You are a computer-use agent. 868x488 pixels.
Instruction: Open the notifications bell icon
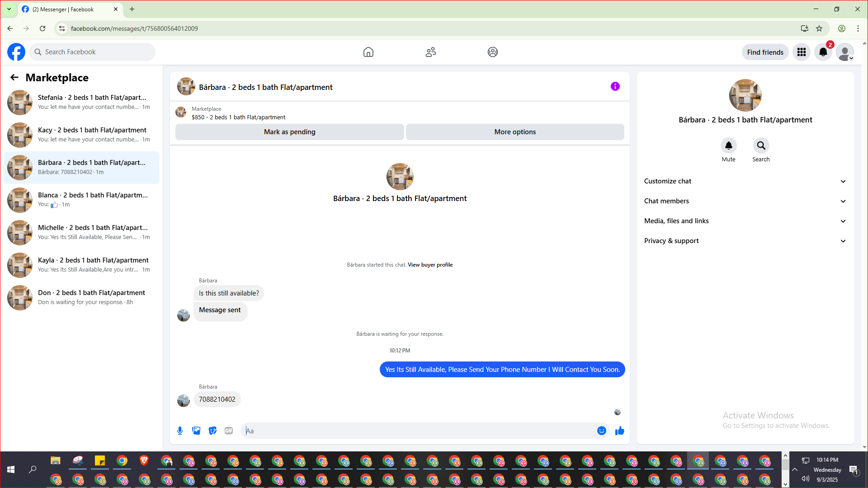pyautogui.click(x=823, y=52)
